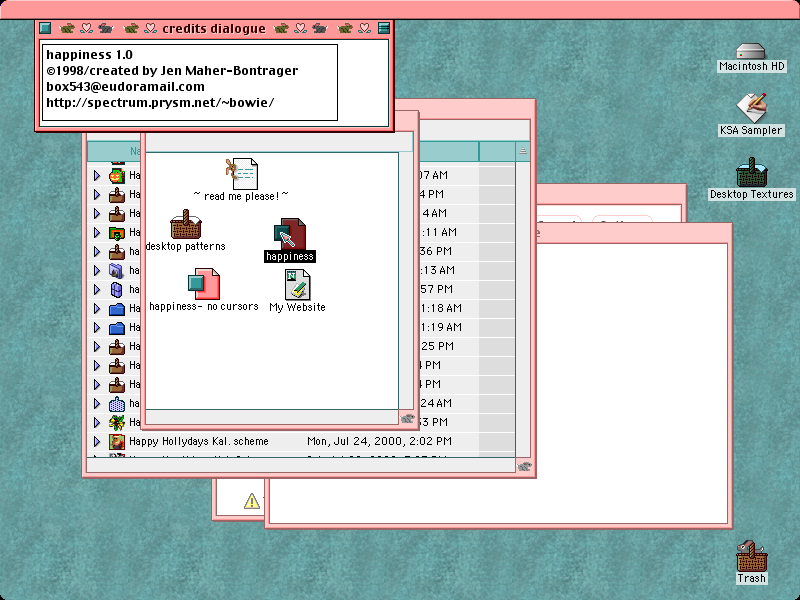This screenshot has width=800, height=600.
Task: Click the purple cube icon in the 57 PM row
Action: [117, 290]
